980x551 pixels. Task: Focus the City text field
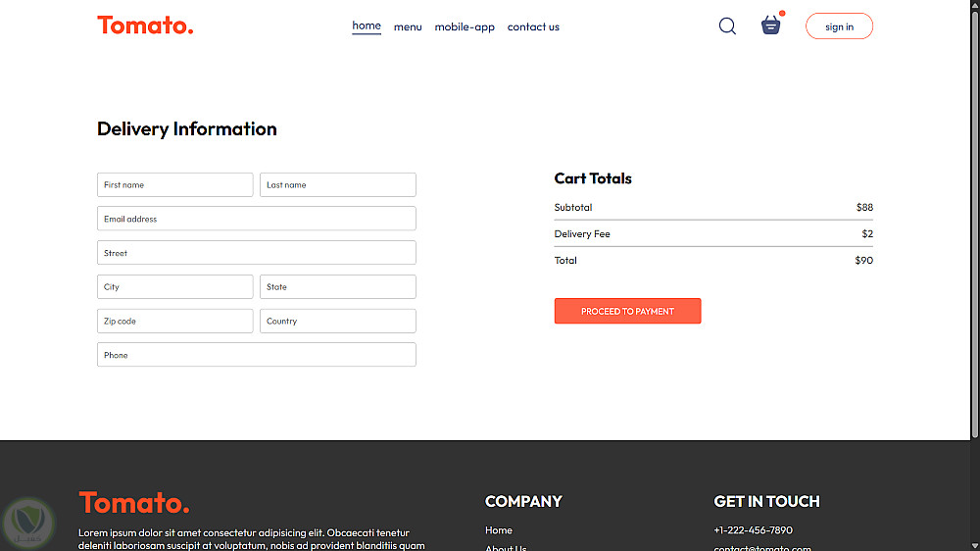[x=174, y=287]
